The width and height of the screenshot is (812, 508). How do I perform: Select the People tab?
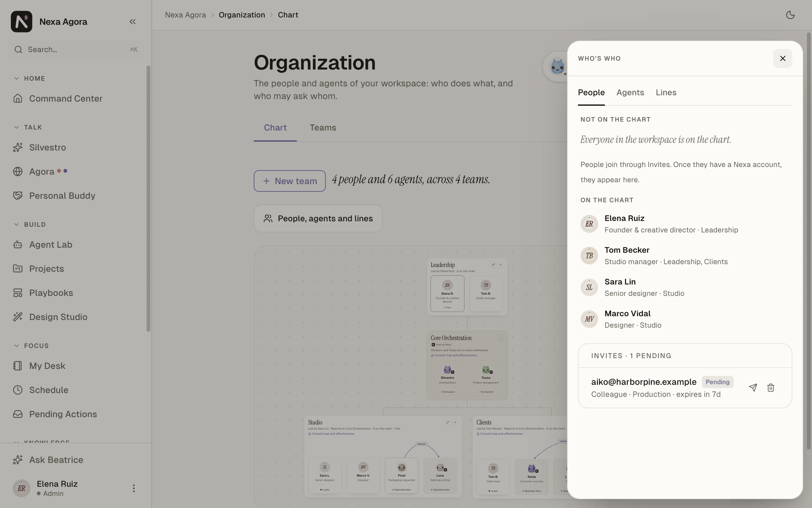[591, 93]
